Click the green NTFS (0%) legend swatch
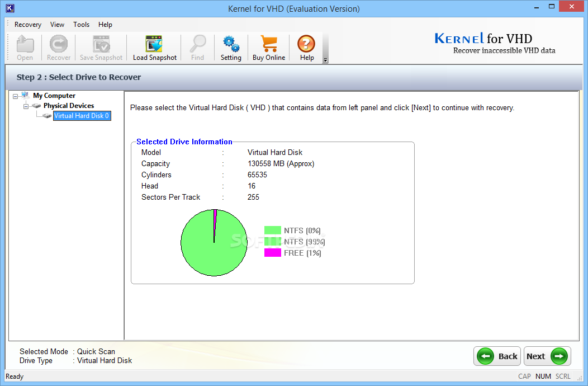 click(273, 230)
